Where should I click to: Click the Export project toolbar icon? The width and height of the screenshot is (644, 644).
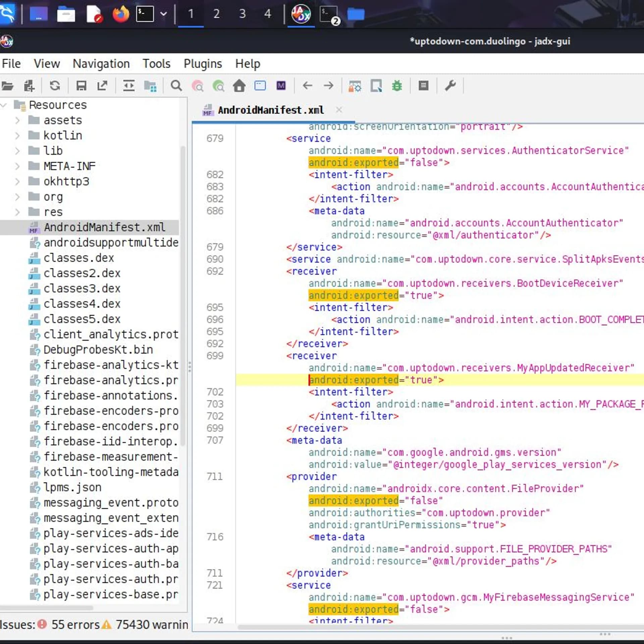[x=102, y=86]
